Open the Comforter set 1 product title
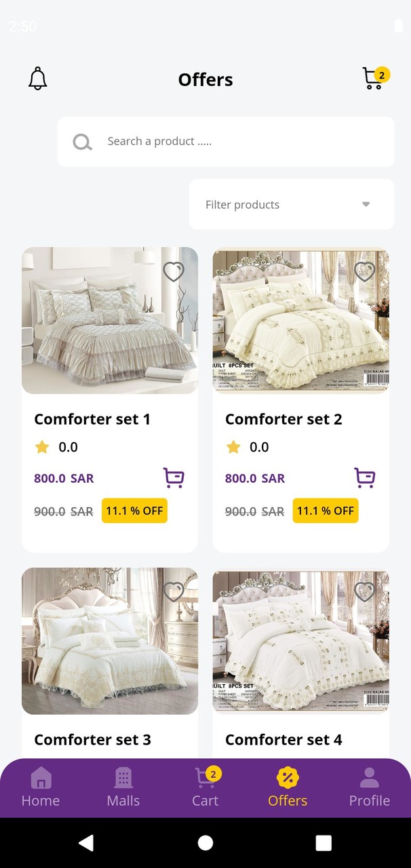 [x=92, y=418]
